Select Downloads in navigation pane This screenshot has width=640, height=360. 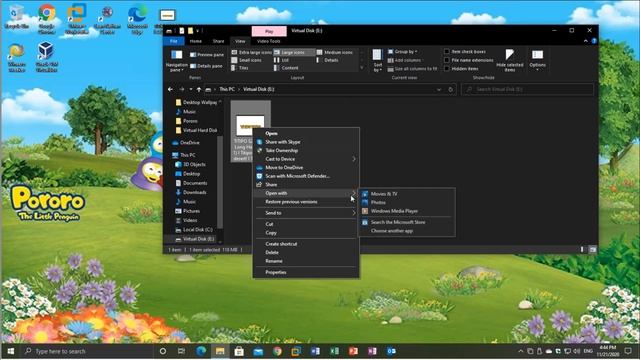click(194, 192)
